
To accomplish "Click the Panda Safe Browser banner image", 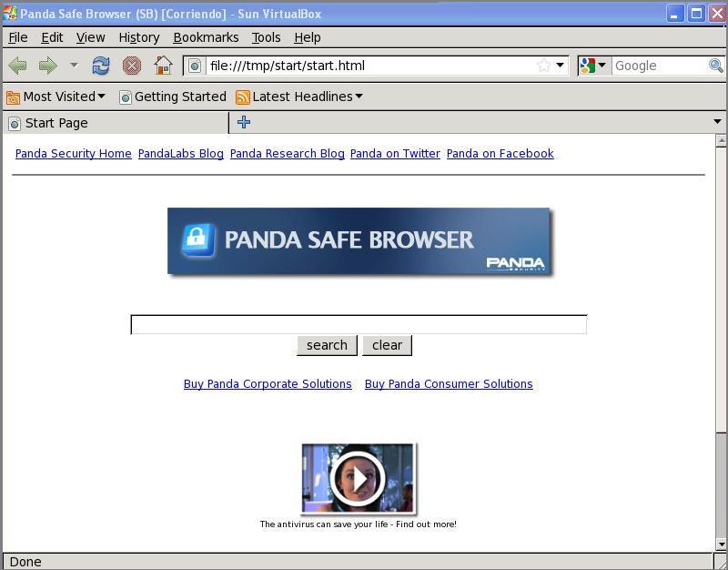I will pyautogui.click(x=359, y=241).
